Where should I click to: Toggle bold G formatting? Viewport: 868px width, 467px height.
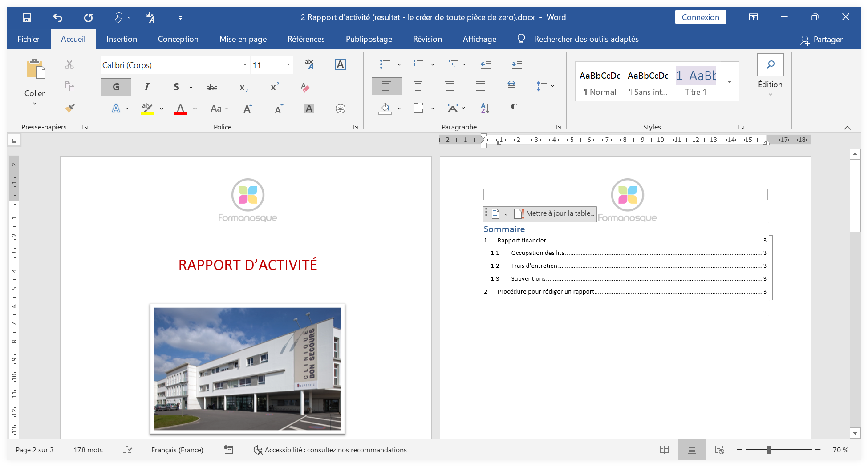pos(116,87)
